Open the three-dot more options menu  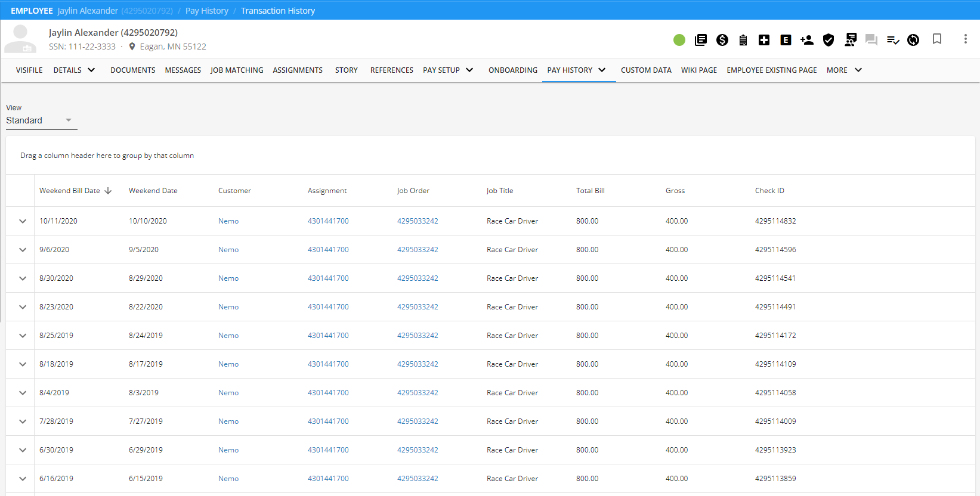965,39
